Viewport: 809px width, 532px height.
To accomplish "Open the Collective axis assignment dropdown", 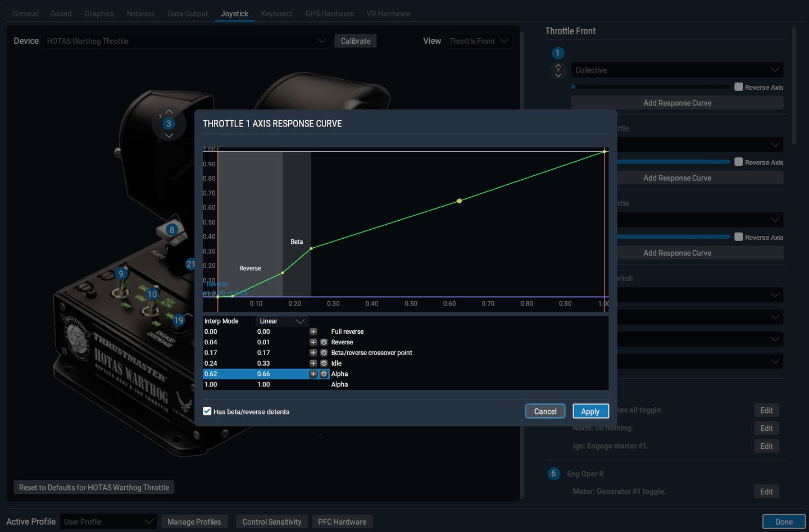I will click(x=677, y=70).
